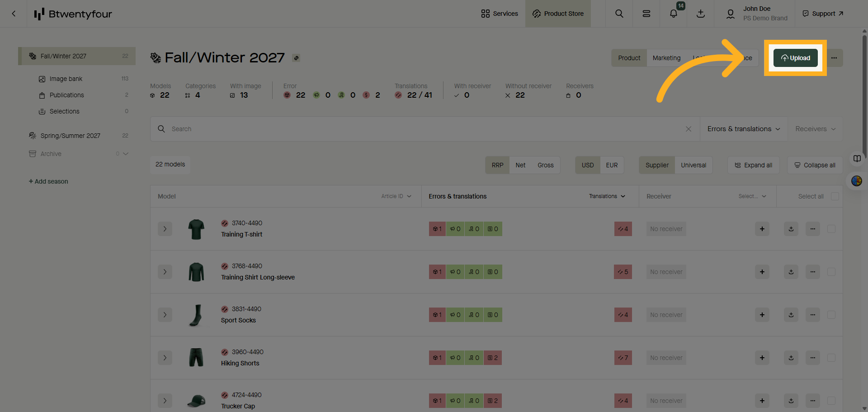The image size is (868, 412).
Task: Open Publications from the sidebar
Action: [x=66, y=95]
